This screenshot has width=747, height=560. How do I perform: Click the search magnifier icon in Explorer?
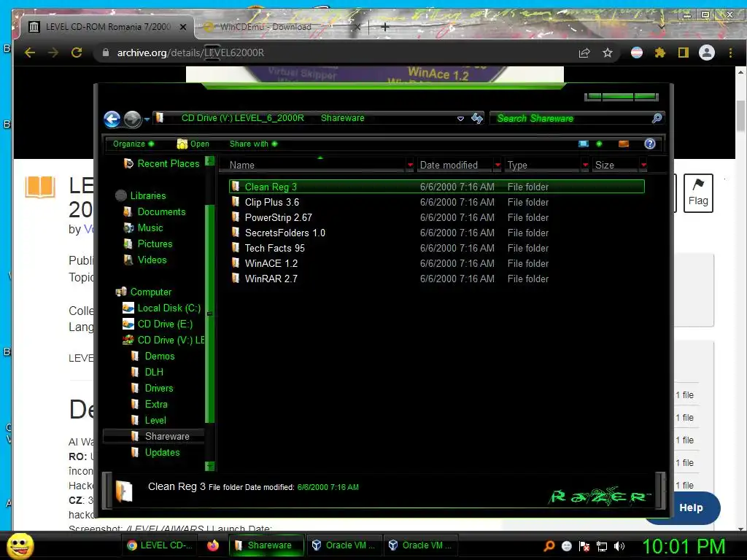click(657, 118)
